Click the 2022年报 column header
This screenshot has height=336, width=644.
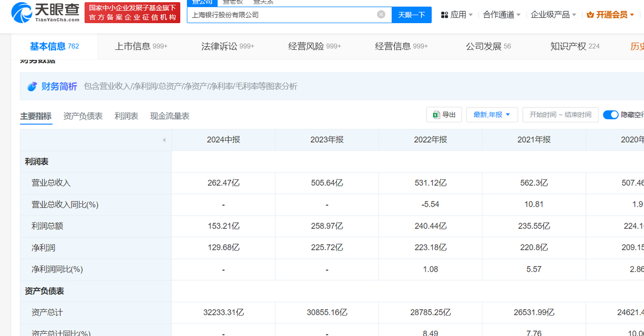click(430, 140)
